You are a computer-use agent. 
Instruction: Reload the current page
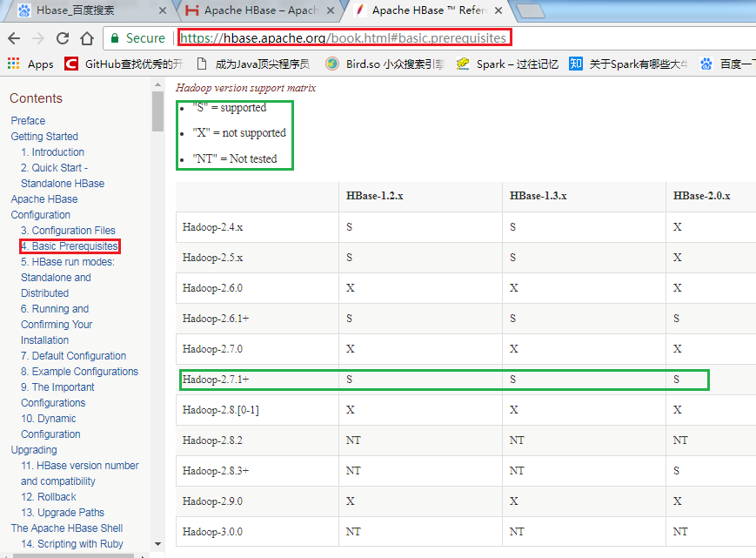point(62,38)
